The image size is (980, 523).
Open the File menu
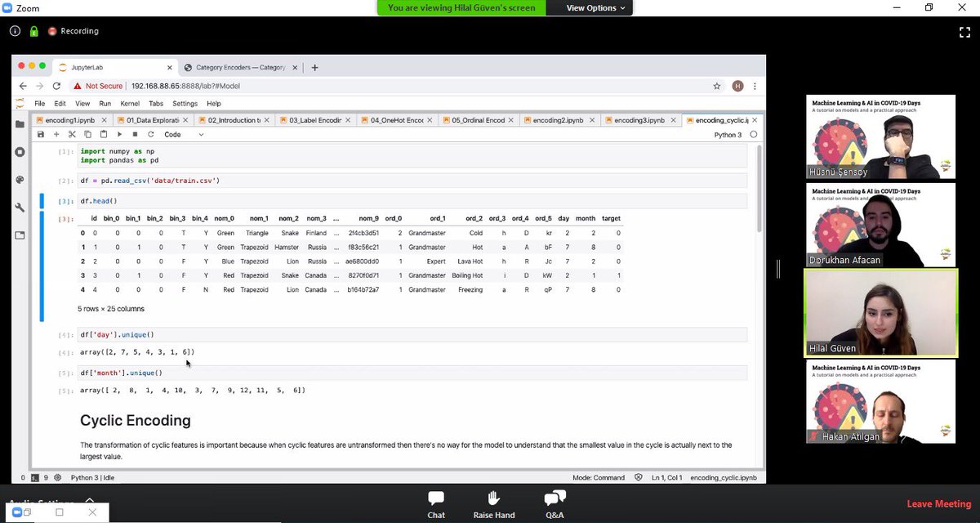point(39,104)
